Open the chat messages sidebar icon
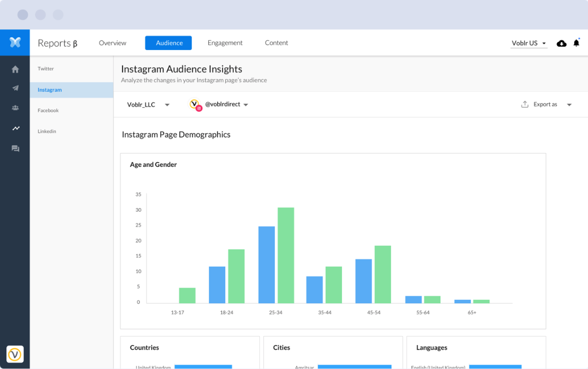The image size is (588, 369). tap(15, 149)
